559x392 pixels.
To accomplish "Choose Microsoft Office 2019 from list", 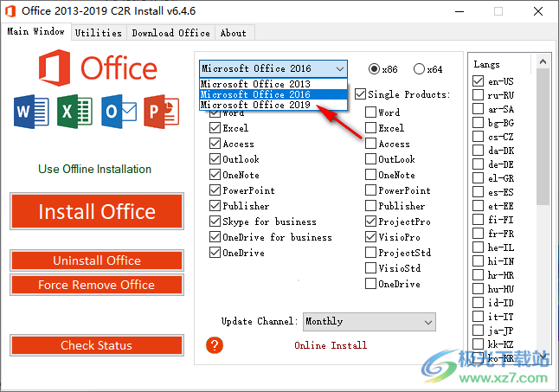I will [x=273, y=105].
